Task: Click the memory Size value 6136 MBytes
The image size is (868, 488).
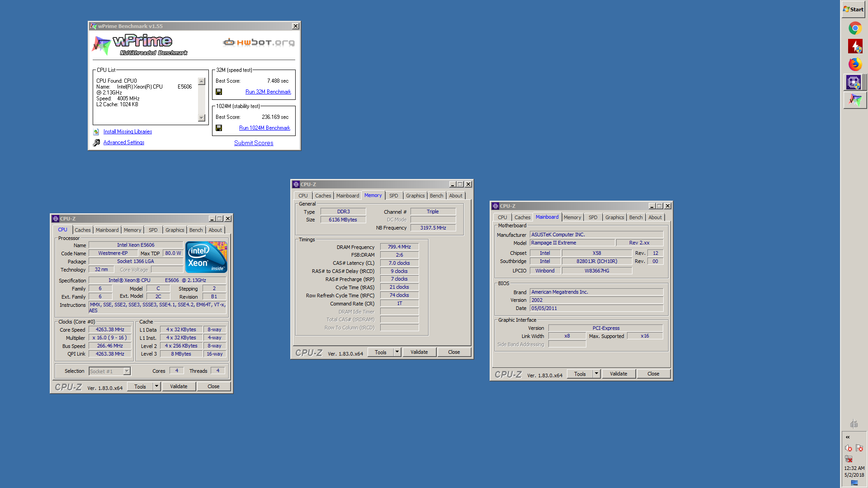Action: point(343,220)
